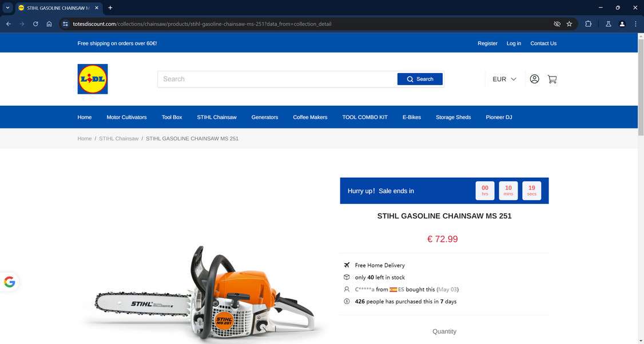Image resolution: width=644 pixels, height=344 pixels.
Task: Open the browser profile icon
Action: pos(622,24)
